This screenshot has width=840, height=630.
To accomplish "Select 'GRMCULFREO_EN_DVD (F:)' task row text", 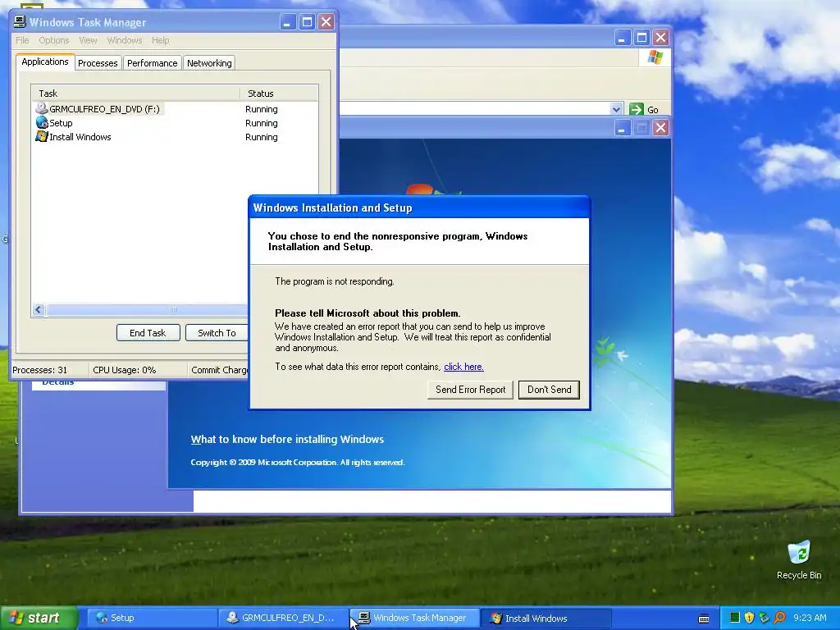I will pyautogui.click(x=104, y=109).
